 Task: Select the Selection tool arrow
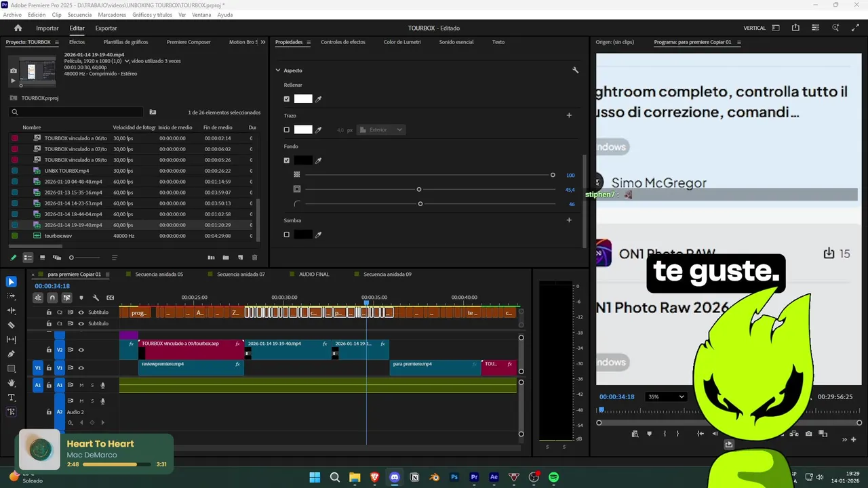pyautogui.click(x=11, y=281)
